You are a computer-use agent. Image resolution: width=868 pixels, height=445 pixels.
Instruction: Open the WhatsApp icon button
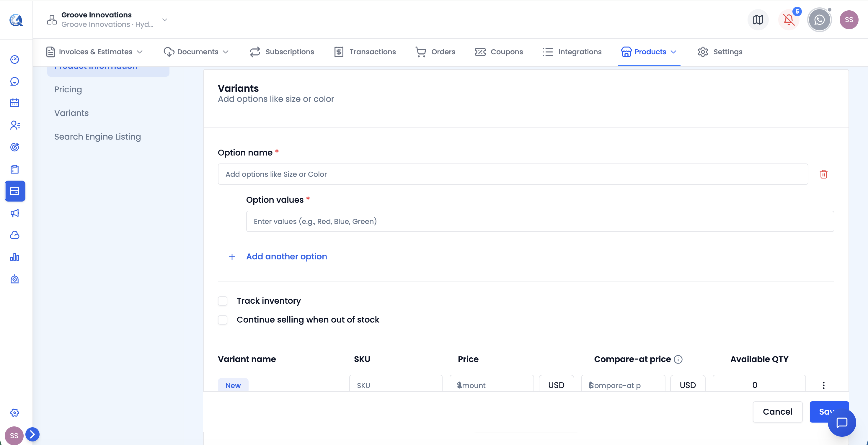pos(819,20)
